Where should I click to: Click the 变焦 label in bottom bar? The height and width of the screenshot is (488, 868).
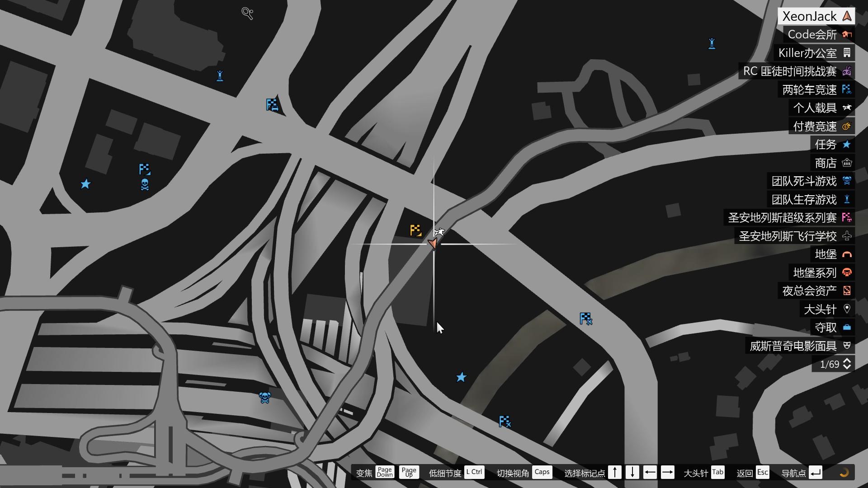pyautogui.click(x=364, y=473)
